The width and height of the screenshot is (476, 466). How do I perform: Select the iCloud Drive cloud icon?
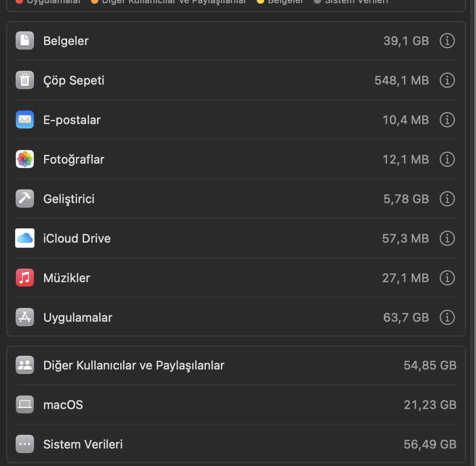click(x=25, y=239)
